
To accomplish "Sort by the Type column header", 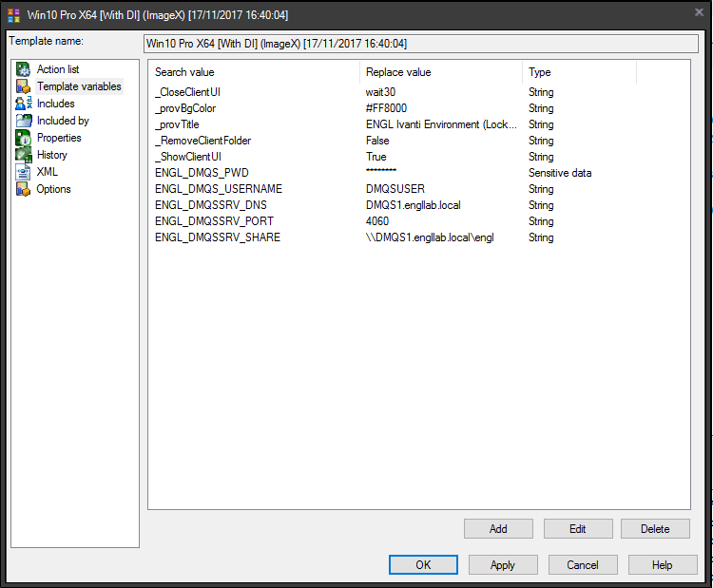I will point(579,72).
